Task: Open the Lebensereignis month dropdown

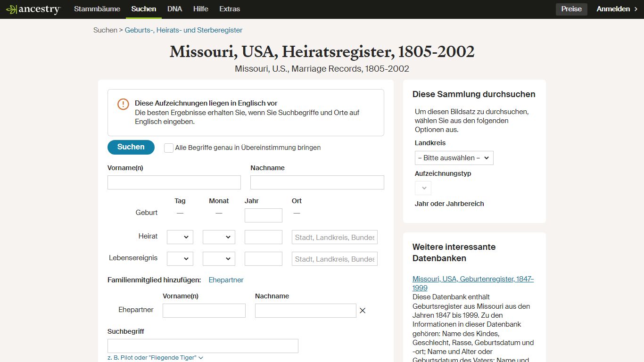Action: (x=219, y=259)
